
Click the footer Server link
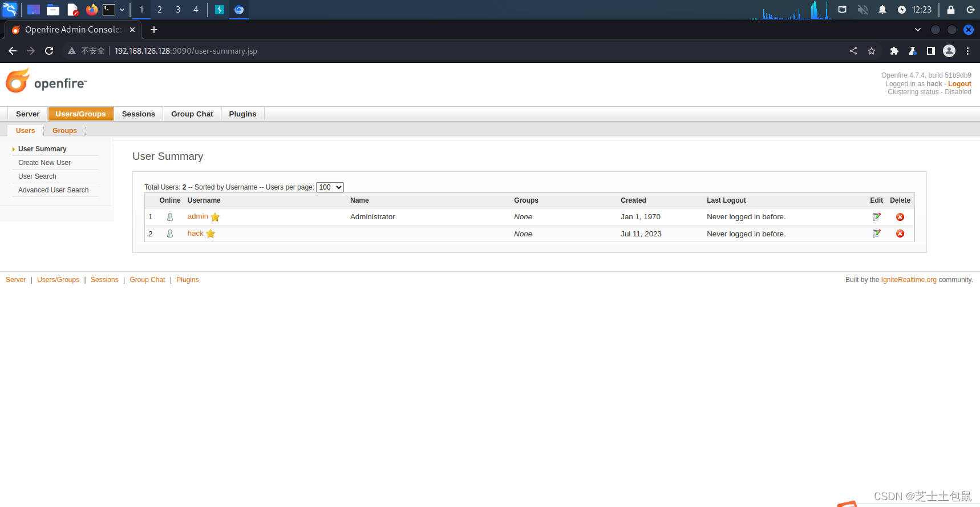15,280
